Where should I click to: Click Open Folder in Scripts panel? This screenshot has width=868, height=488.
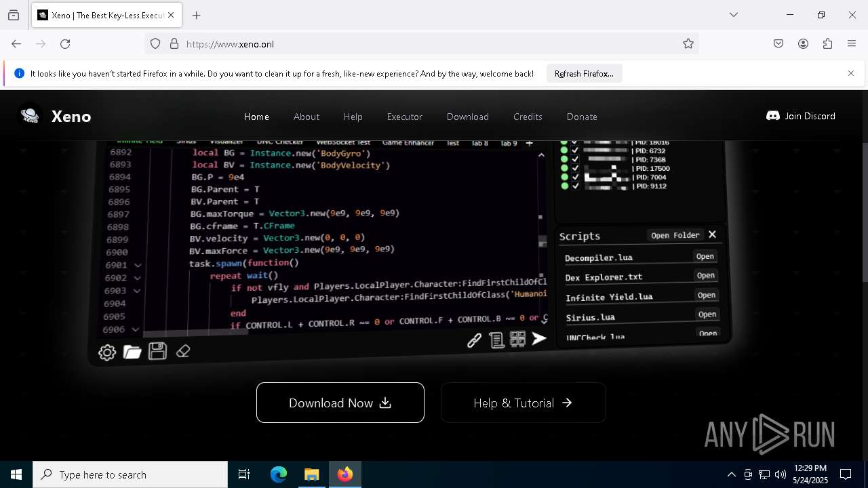675,235
